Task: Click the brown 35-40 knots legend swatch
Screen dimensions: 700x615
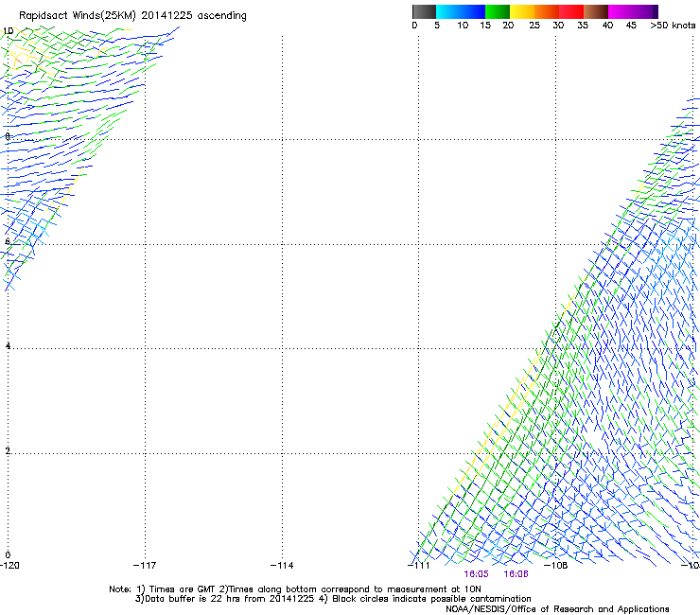Action: (596, 11)
